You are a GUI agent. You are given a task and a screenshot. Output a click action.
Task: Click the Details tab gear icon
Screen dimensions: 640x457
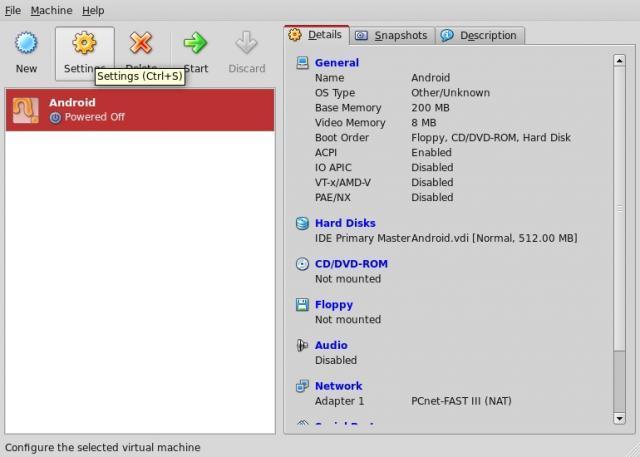pyautogui.click(x=295, y=35)
